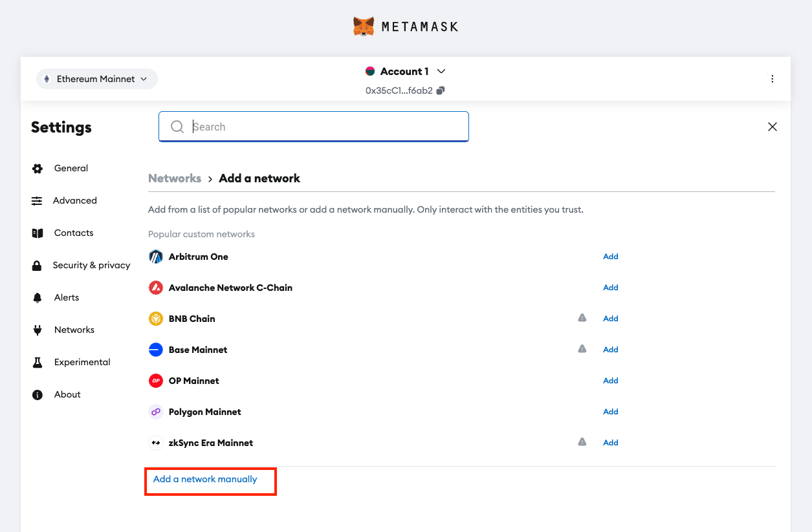Open the three-dot account options menu
The width and height of the screenshot is (812, 532).
(x=772, y=79)
